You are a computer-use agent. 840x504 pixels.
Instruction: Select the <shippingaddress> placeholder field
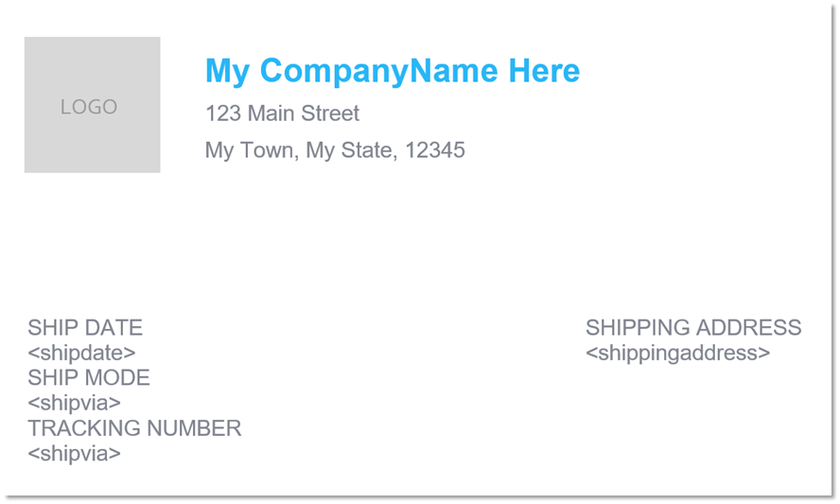coord(678,354)
